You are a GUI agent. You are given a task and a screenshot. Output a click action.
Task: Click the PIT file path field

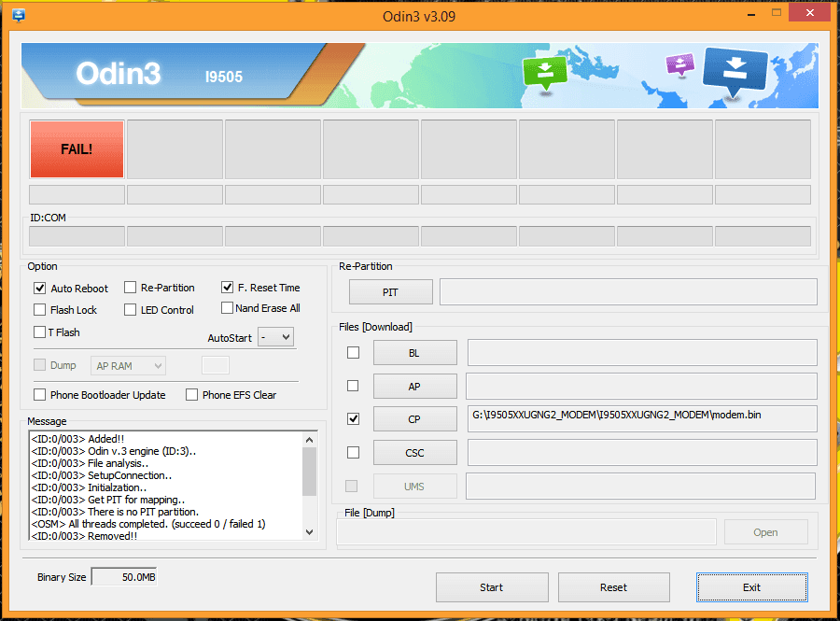click(628, 292)
